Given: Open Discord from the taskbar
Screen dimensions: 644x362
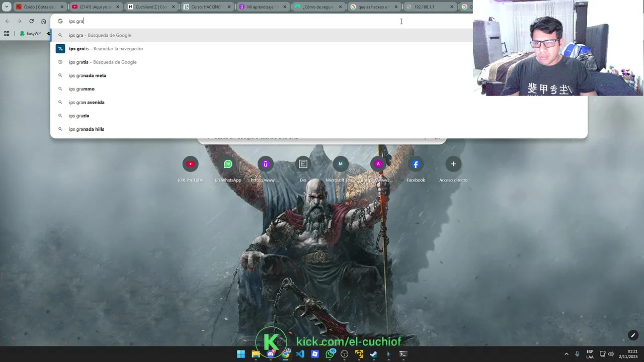Looking at the screenshot, I should [x=271, y=354].
